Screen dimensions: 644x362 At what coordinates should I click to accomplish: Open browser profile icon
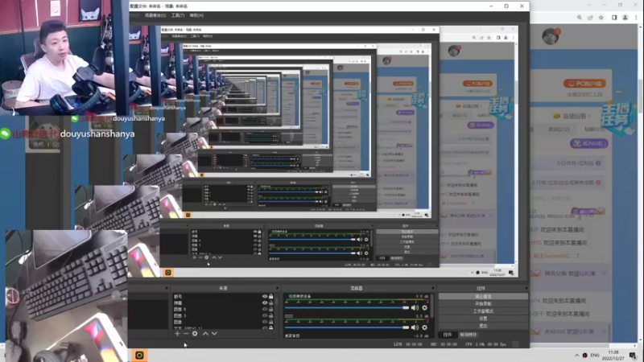point(625,18)
